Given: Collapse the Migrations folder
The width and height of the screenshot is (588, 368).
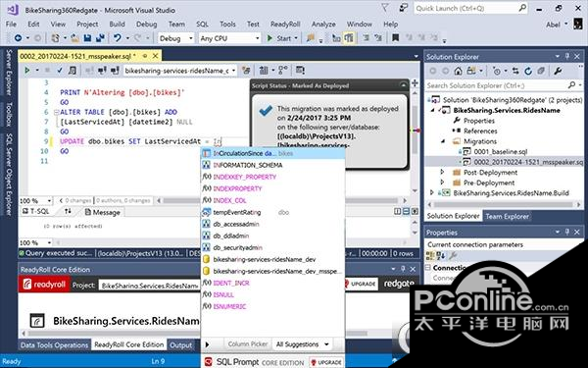Looking at the screenshot, I should [443, 141].
